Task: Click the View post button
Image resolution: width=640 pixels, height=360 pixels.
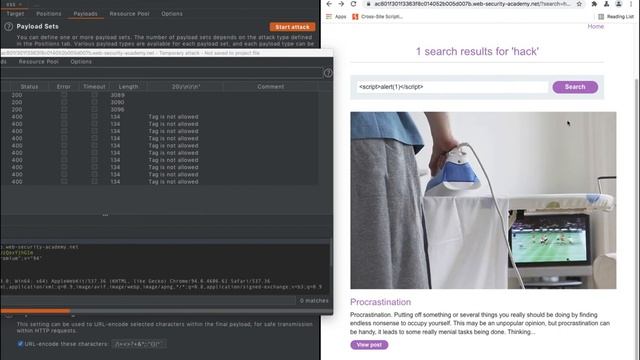Action: point(369,345)
